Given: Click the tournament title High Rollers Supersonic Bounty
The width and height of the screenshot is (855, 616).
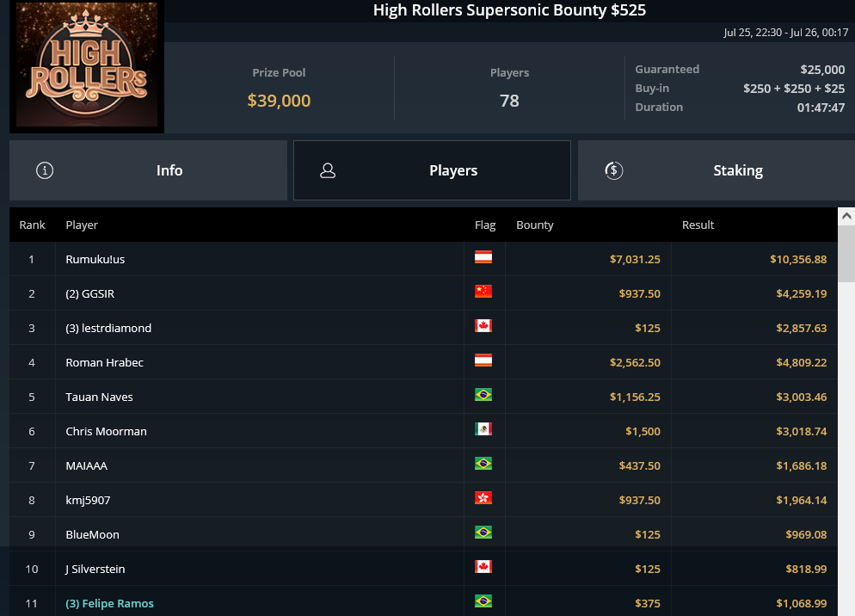Looking at the screenshot, I should pos(509,9).
